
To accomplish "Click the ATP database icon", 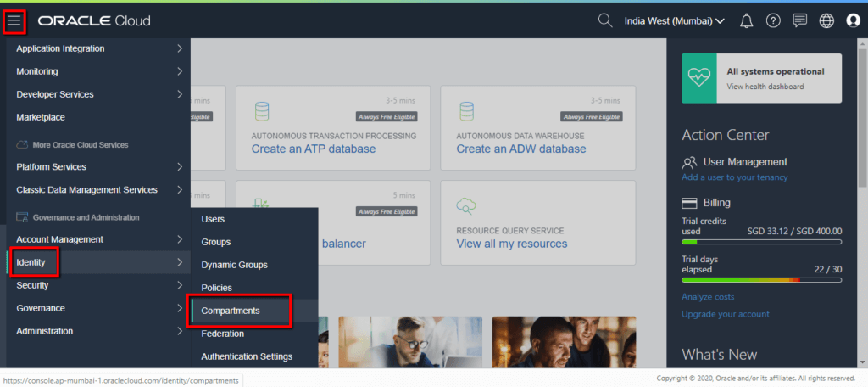I will (262, 111).
